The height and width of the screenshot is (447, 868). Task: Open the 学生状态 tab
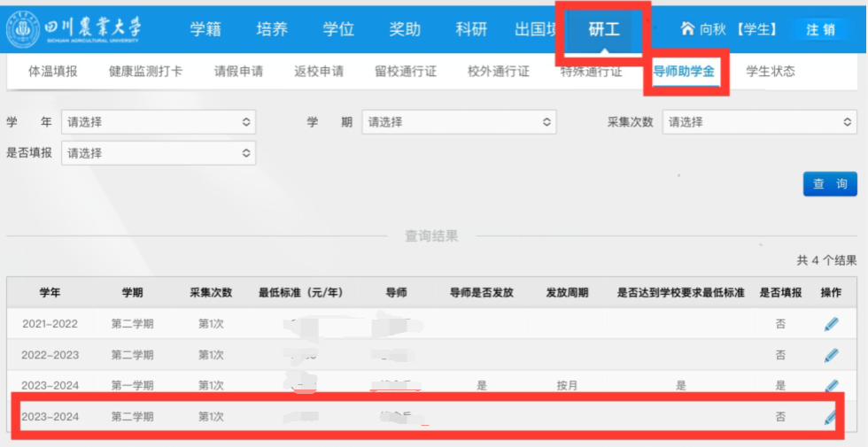click(771, 72)
